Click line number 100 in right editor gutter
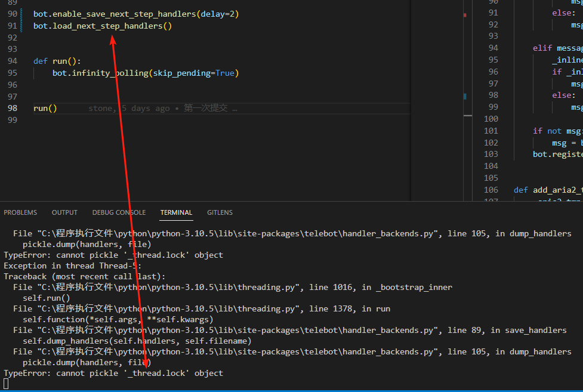Image resolution: width=583 pixels, height=392 pixels. (x=491, y=119)
